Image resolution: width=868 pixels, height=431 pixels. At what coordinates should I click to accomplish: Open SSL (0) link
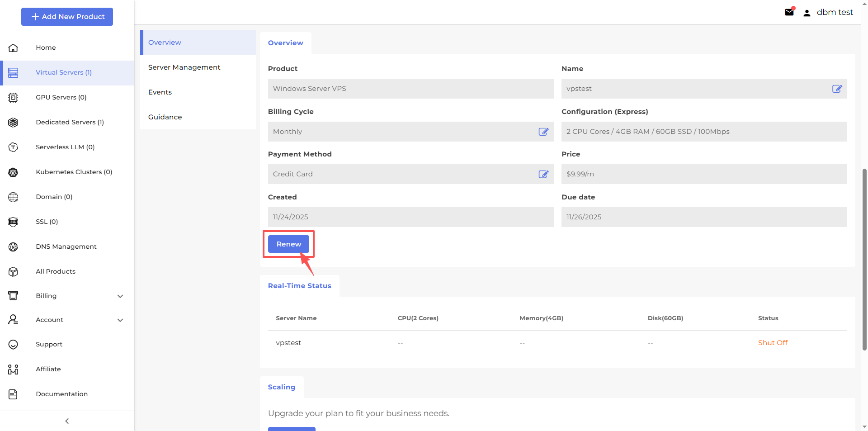point(47,222)
